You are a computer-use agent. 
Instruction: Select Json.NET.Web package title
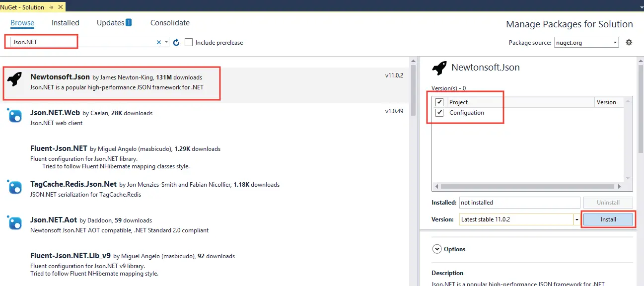[55, 113]
